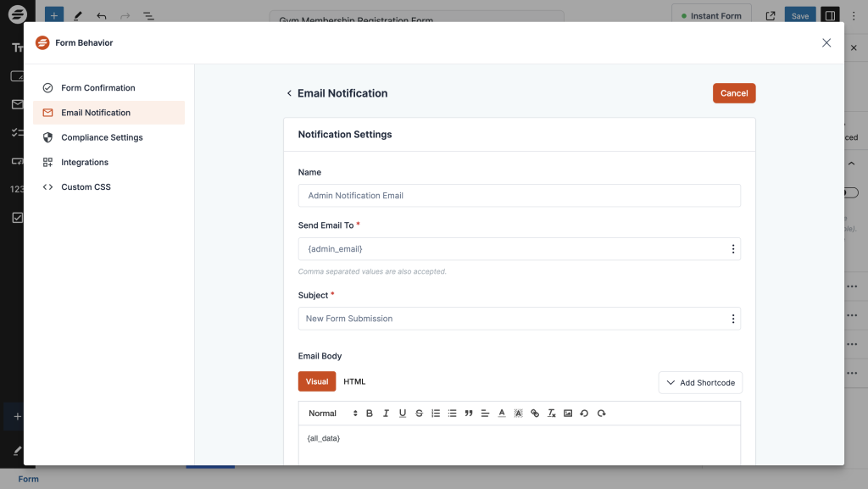Expand the Add Shortcode dropdown
Screen dimensions: 868x489
pos(700,383)
